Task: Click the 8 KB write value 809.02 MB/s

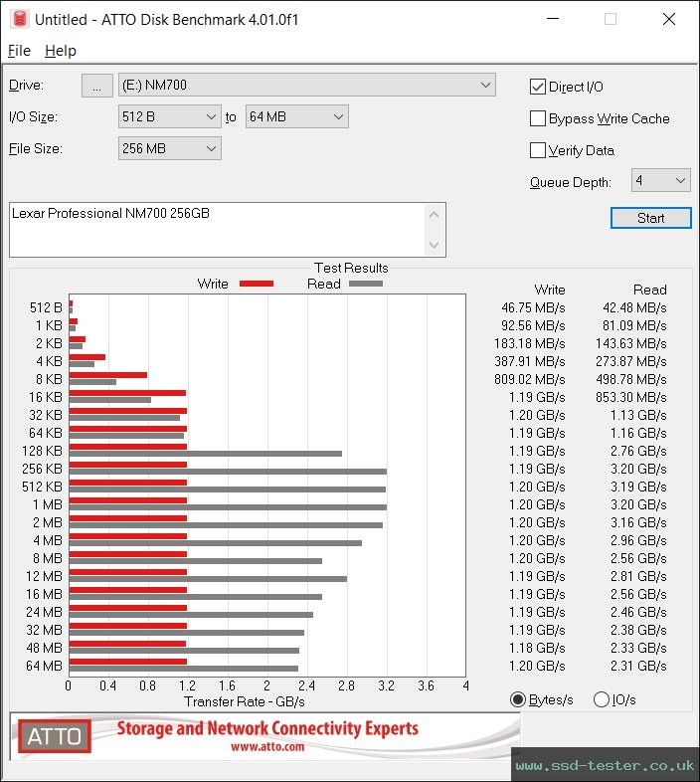Action: [x=530, y=379]
